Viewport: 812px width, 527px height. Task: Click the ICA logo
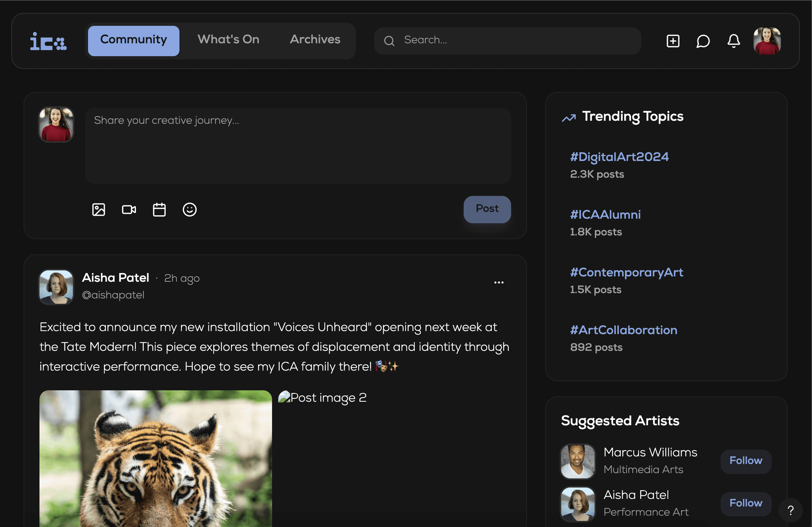[49, 41]
